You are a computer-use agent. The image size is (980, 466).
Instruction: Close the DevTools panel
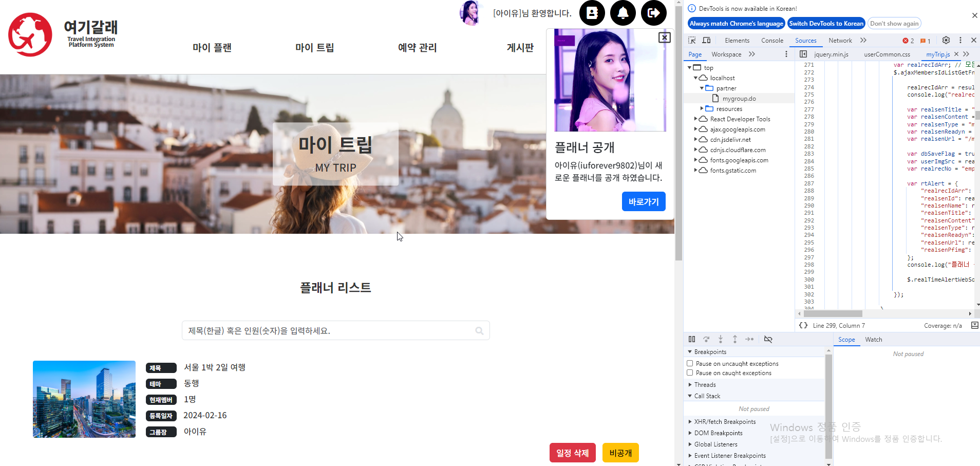[974, 40]
